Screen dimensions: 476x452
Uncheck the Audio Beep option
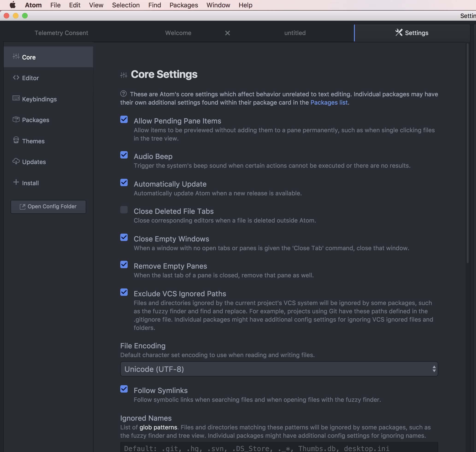(124, 155)
